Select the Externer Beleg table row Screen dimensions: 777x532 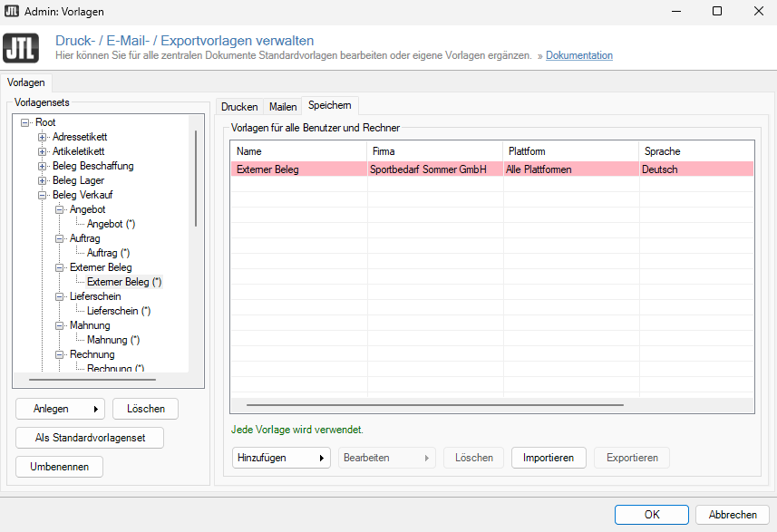pyautogui.click(x=491, y=169)
